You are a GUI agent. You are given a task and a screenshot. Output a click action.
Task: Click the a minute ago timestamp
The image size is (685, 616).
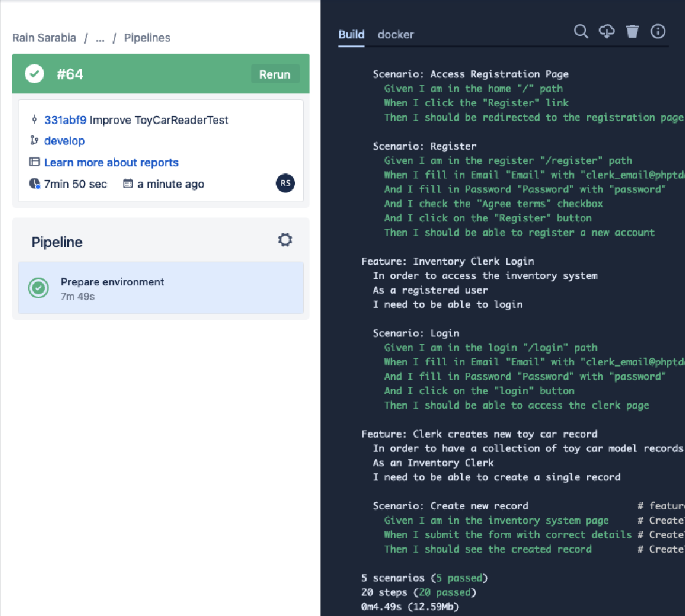tap(171, 184)
